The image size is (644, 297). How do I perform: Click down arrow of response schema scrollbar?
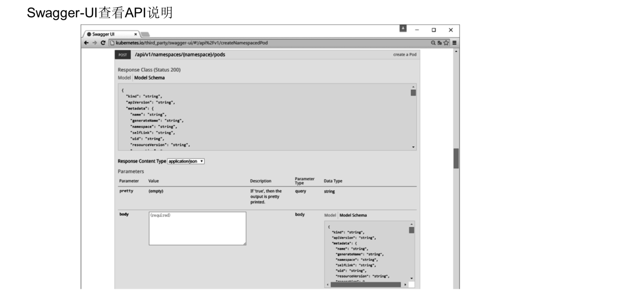[x=413, y=147]
